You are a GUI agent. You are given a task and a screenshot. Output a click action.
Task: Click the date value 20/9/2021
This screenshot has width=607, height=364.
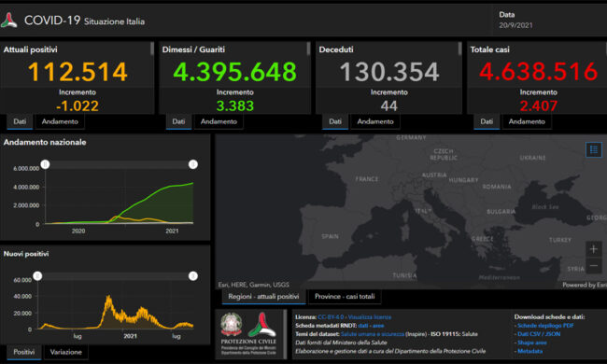pyautogui.click(x=515, y=25)
